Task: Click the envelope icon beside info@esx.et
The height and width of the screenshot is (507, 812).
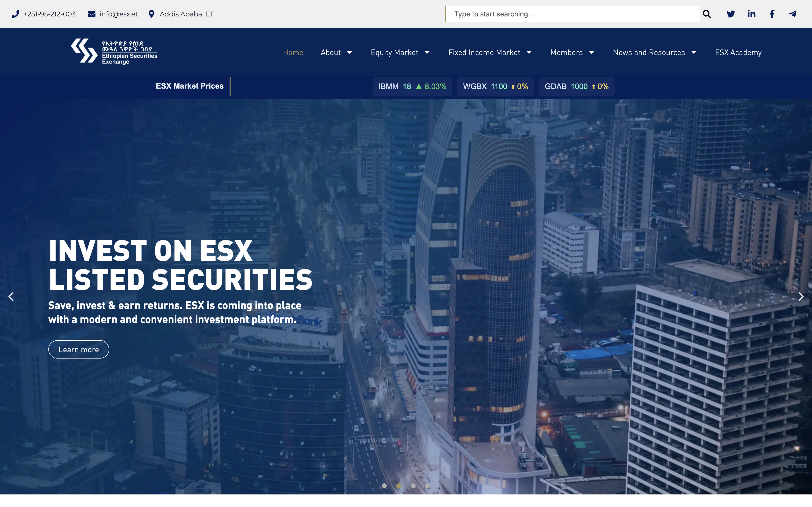Action: (x=91, y=14)
